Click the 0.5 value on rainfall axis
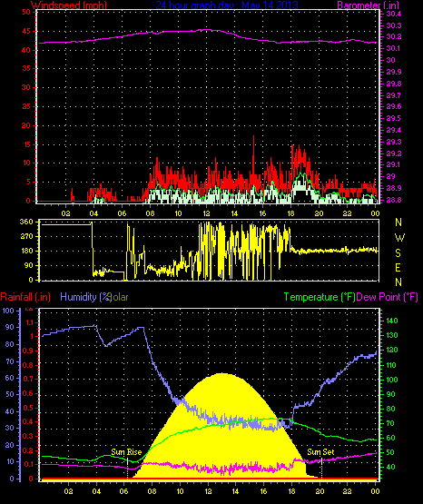 click(x=28, y=408)
